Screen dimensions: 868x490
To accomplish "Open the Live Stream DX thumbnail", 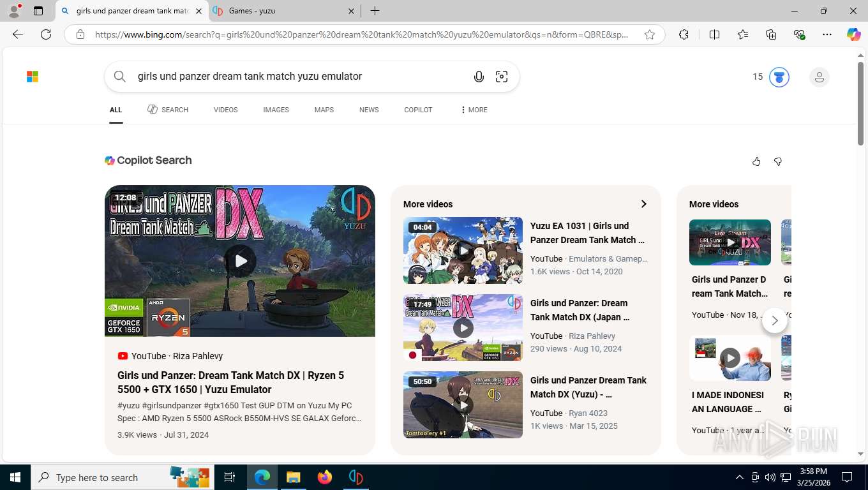I will [x=730, y=242].
